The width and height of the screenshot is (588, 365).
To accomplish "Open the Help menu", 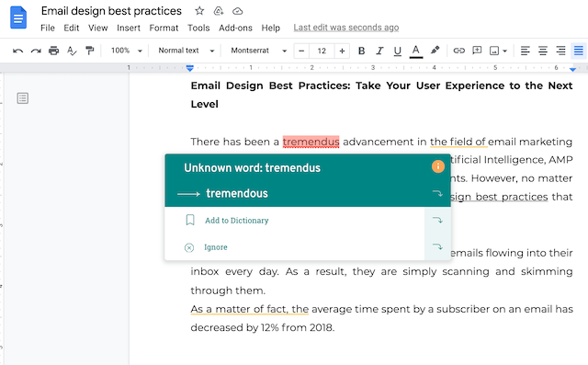I will click(x=271, y=28).
